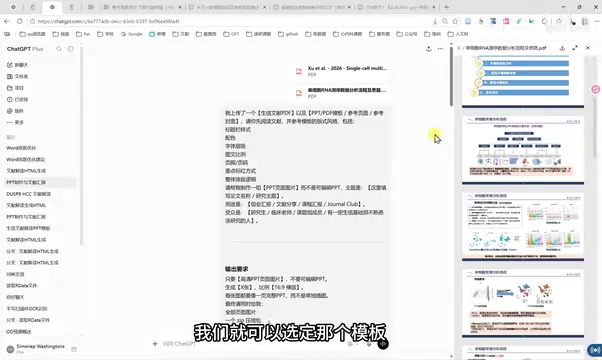Screen dimensions: 602x360
Task: Bookmark this page with star icon
Action: [x=455, y=21]
